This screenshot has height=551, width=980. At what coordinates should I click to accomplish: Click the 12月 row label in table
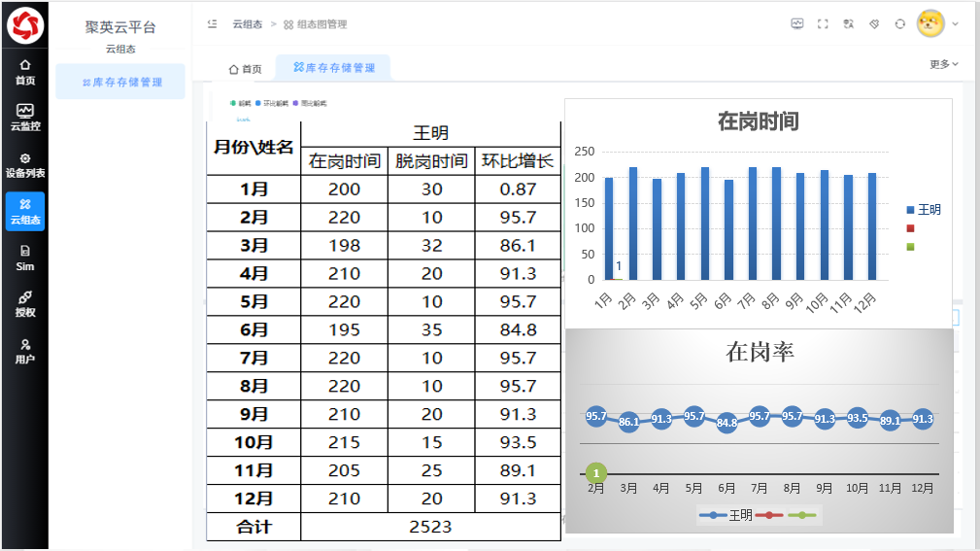[x=253, y=499]
